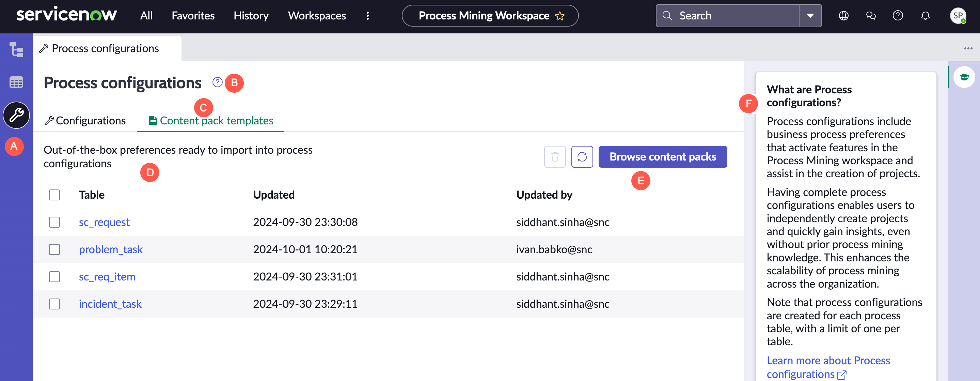980x381 pixels.
Task: Click the Updated by column header
Action: pyautogui.click(x=544, y=195)
